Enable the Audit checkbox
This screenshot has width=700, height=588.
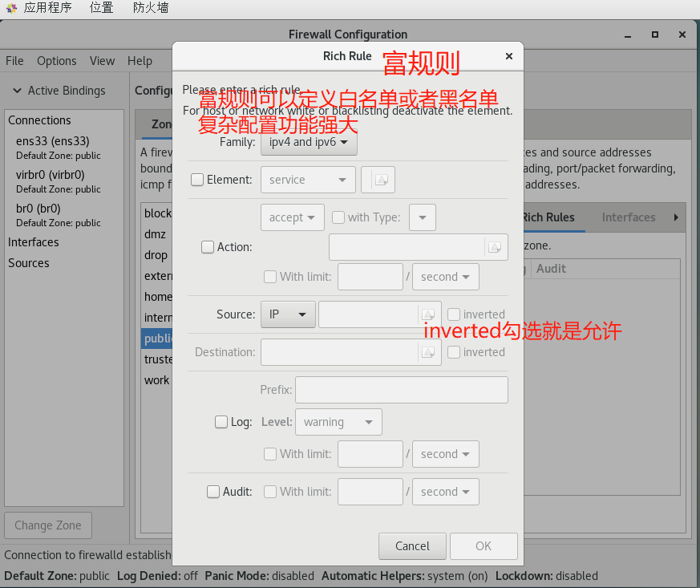coord(213,492)
